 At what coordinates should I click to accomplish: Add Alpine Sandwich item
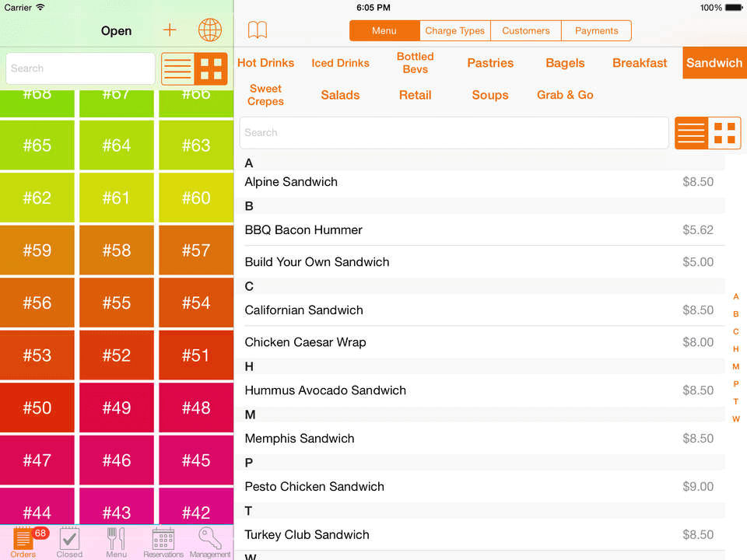(480, 182)
